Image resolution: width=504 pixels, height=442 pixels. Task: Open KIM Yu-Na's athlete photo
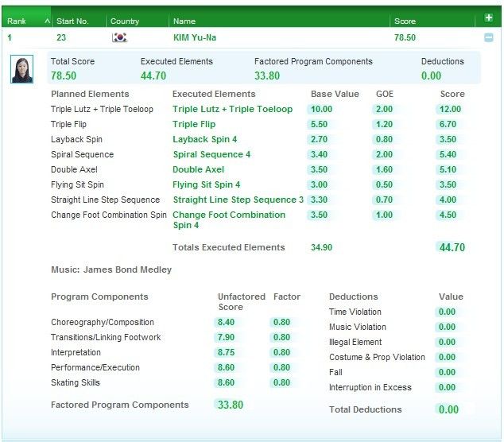(21, 69)
